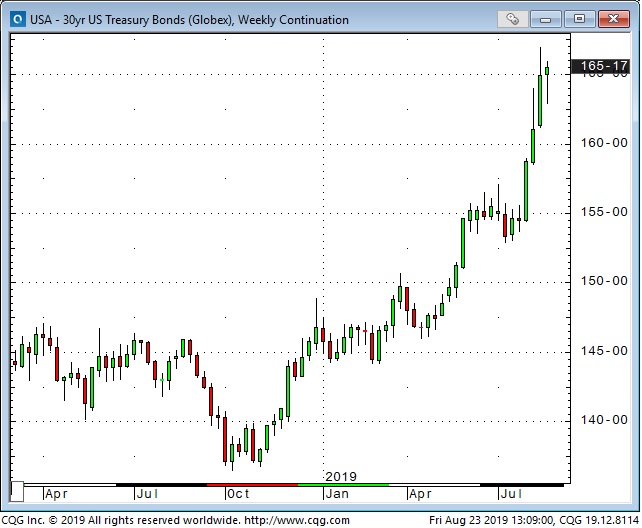
Task: Click the Jan label on time axis
Action: [x=337, y=494]
